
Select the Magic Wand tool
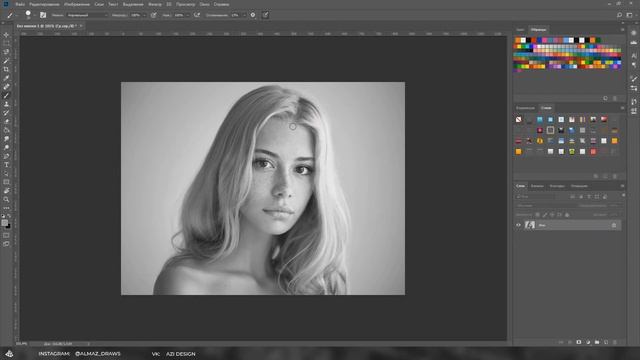coord(6,61)
